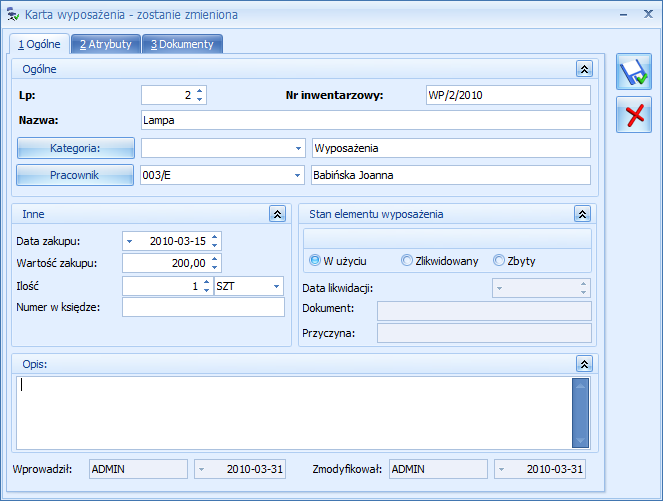This screenshot has height=501, width=663.
Task: Open the Zmodyfikował date dropdown arrow
Action: 501,469
